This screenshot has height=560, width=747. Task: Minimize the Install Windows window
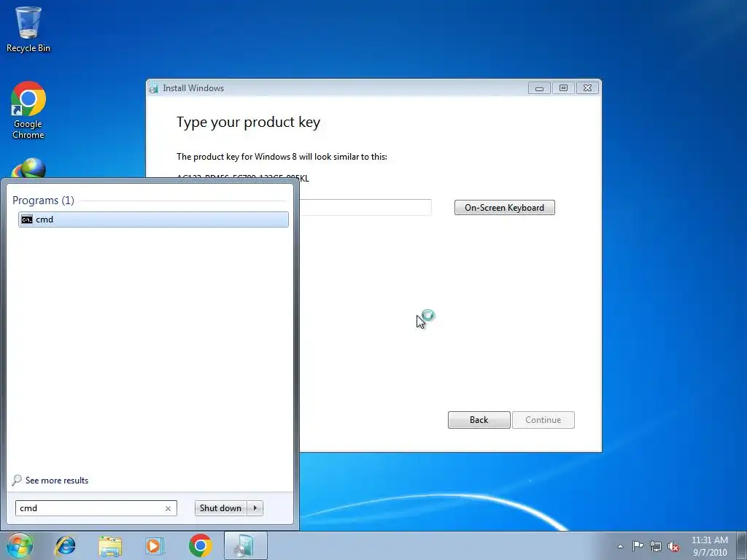(539, 88)
